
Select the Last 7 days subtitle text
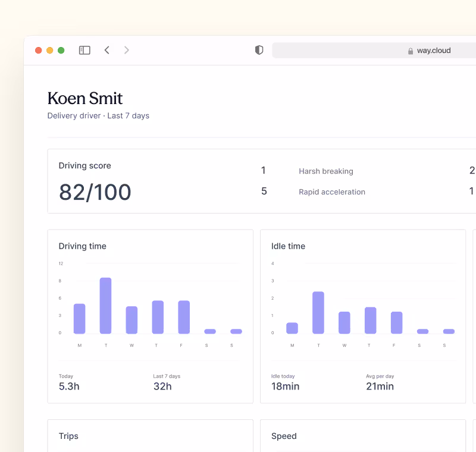[x=128, y=115]
